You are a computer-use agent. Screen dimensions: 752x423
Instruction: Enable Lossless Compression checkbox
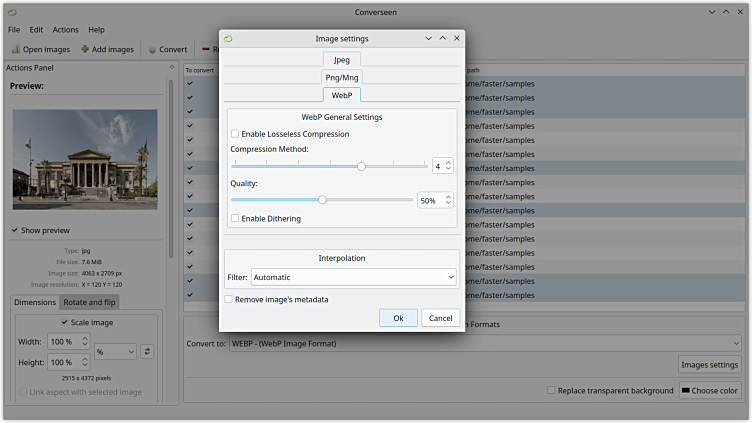(x=235, y=134)
